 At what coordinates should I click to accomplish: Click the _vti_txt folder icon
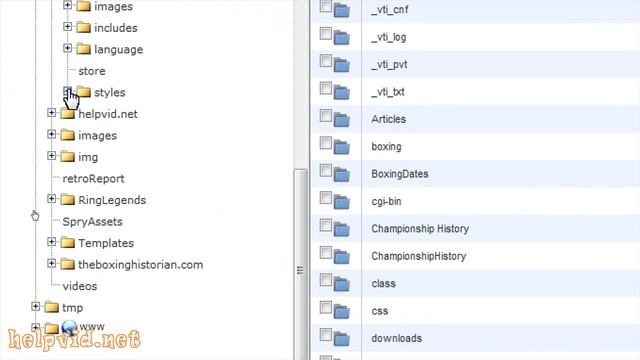coord(342,92)
